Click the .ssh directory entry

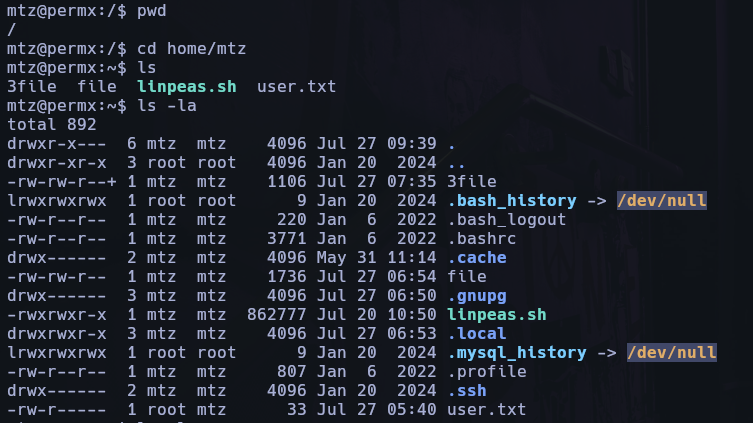point(467,391)
